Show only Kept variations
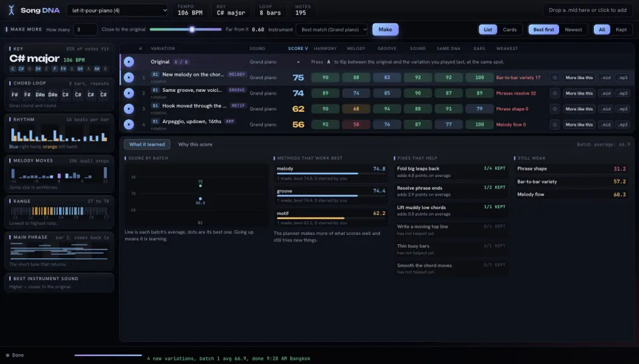Viewport: 639px width, 364px height. (621, 29)
